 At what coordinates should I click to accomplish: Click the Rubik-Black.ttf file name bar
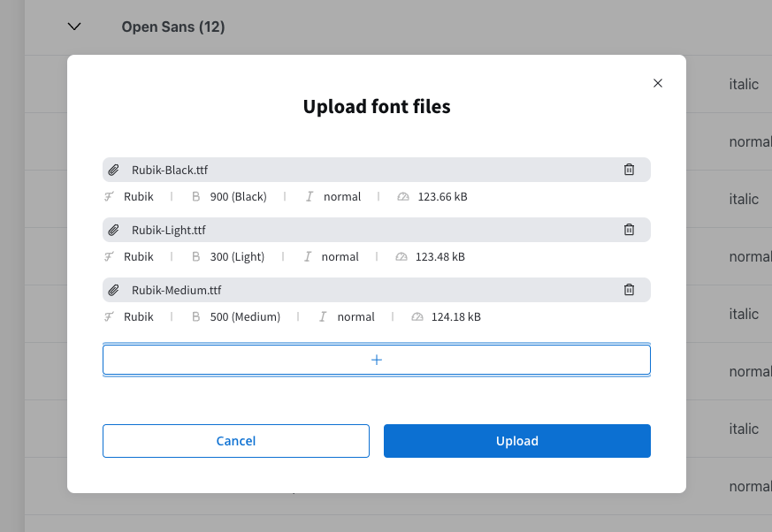377,170
